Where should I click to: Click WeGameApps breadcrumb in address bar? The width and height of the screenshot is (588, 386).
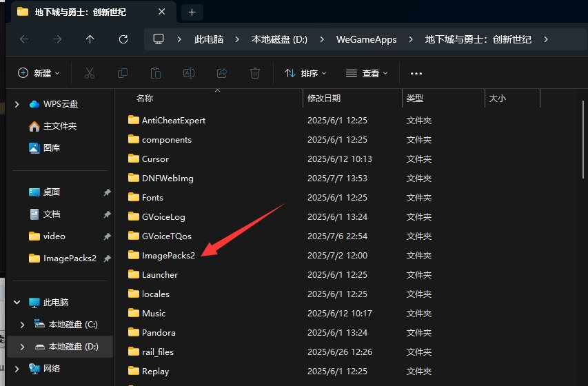pyautogui.click(x=366, y=39)
